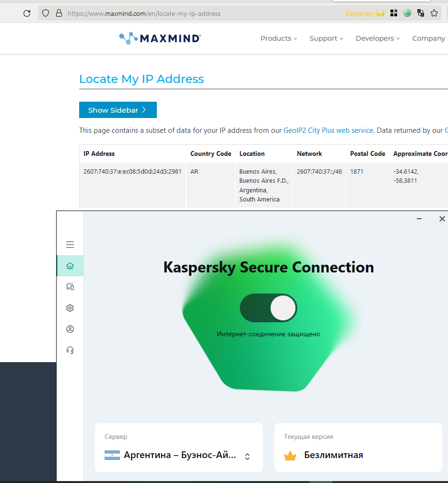Click the Country Code column header
448x483 pixels.
[x=211, y=153]
